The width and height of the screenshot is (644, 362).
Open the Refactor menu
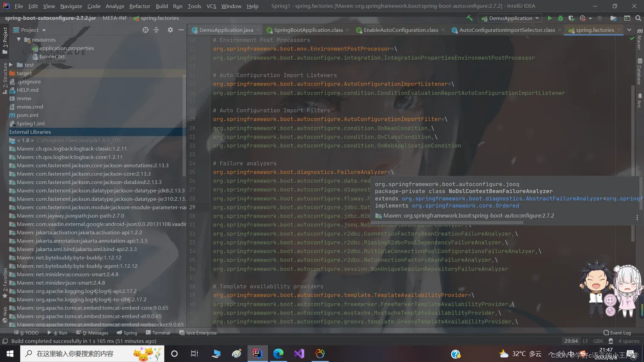[x=139, y=6]
